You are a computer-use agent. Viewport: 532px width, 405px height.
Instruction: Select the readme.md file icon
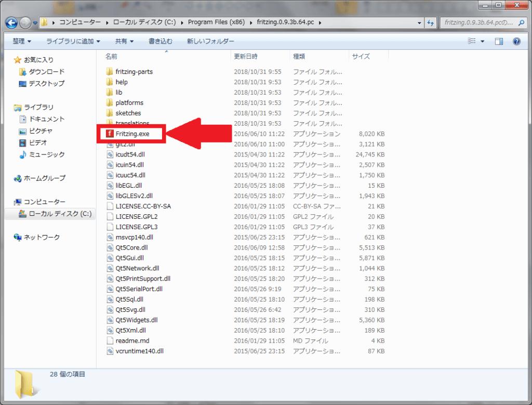pyautogui.click(x=110, y=341)
